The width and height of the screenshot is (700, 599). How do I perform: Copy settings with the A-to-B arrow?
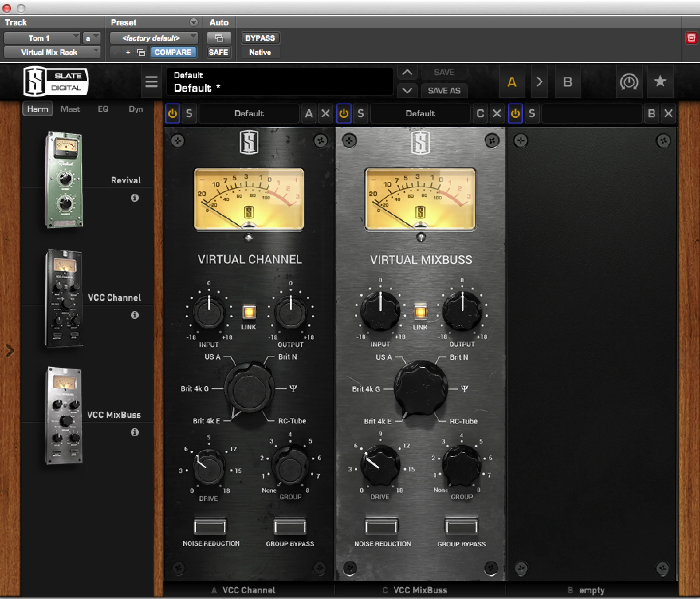(539, 82)
